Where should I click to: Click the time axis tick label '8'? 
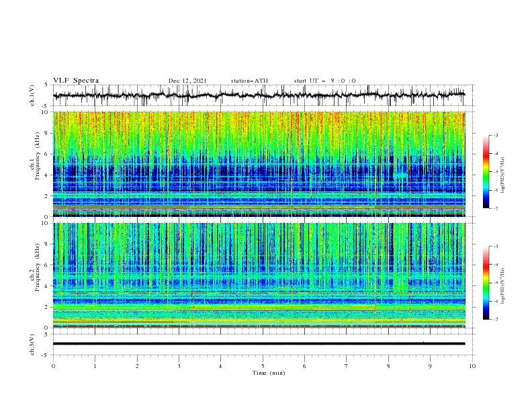point(388,366)
